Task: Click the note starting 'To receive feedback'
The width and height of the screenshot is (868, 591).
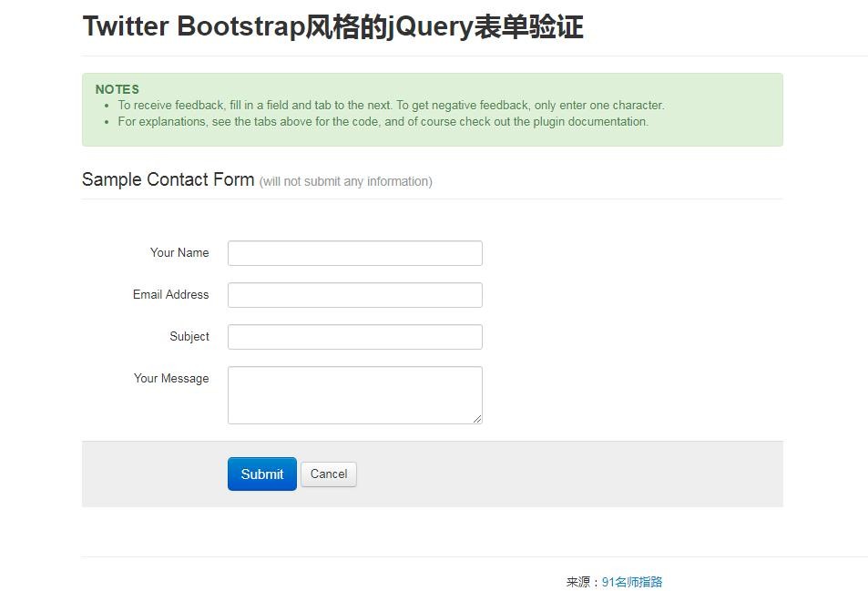Action: tap(391, 105)
